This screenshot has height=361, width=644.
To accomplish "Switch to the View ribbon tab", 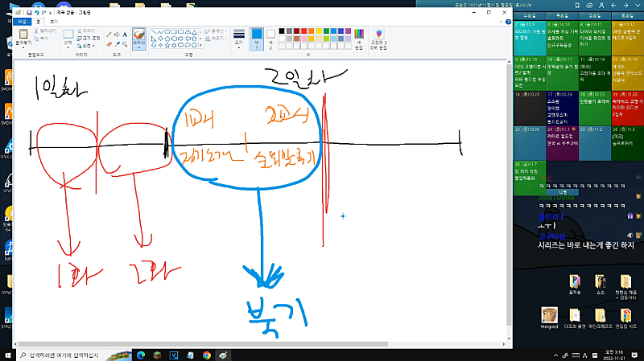I will [54, 22].
